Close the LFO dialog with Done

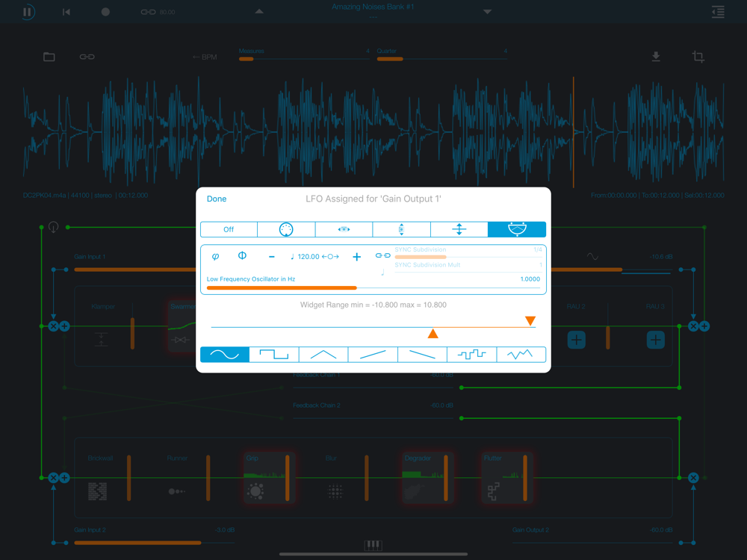point(217,199)
